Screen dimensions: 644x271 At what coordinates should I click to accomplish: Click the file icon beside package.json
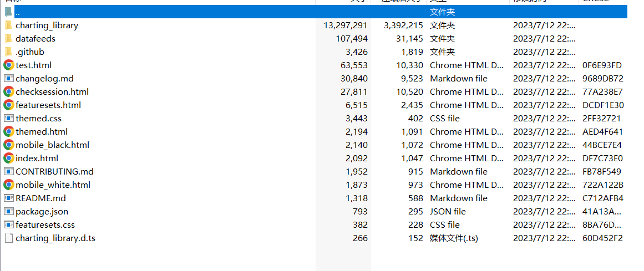click(x=9, y=212)
